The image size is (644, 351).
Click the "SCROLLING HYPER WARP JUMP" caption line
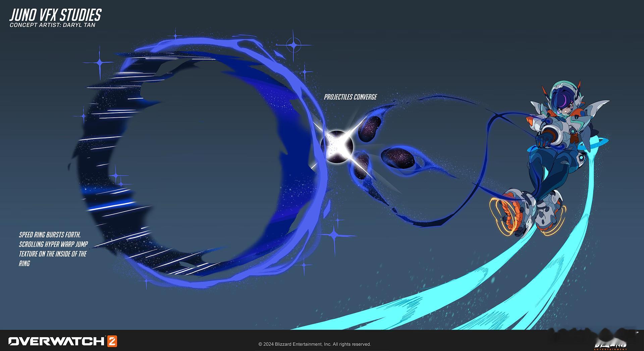point(53,244)
